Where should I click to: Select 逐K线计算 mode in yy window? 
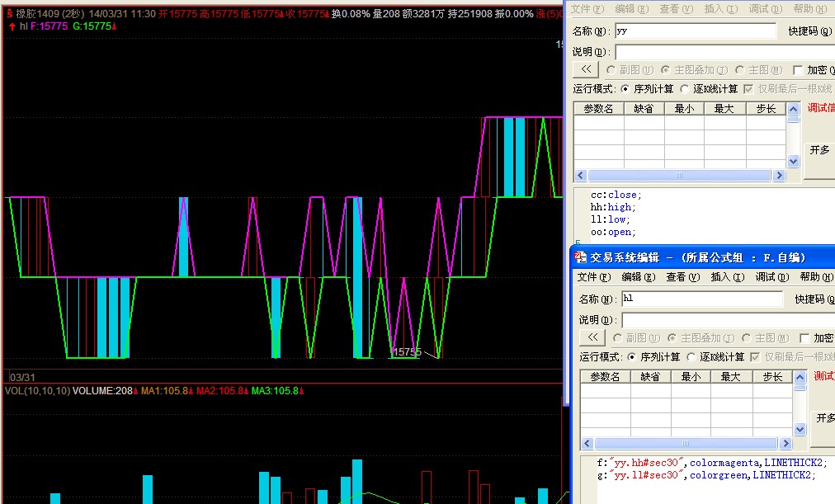[x=685, y=89]
